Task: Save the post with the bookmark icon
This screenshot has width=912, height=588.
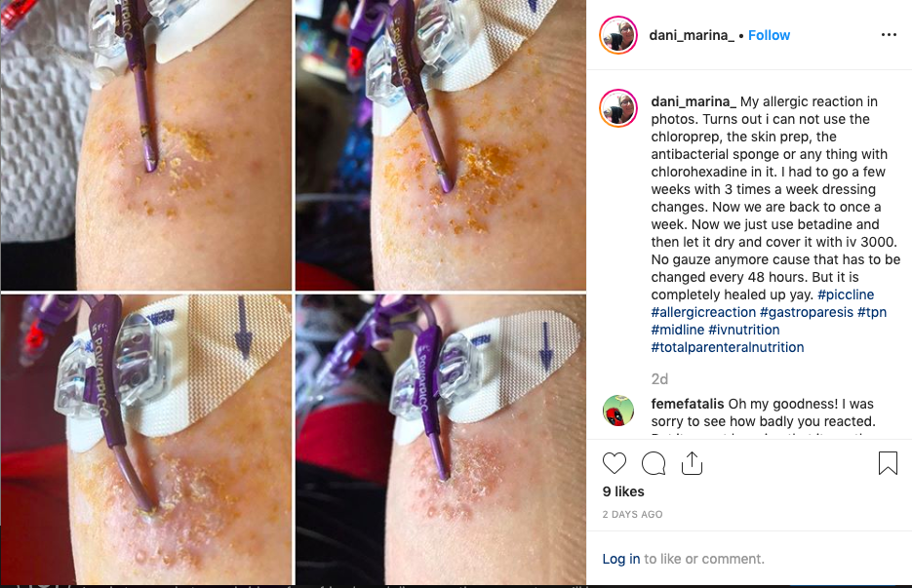Action: coord(888,463)
